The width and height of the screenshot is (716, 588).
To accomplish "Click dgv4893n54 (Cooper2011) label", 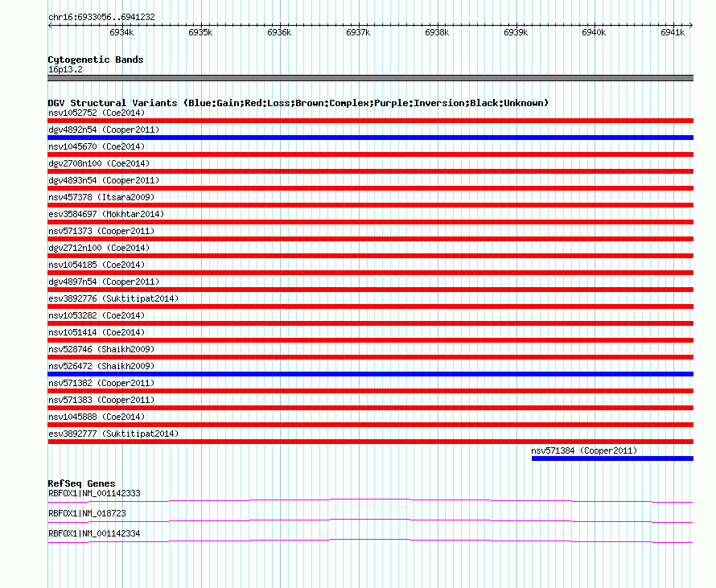I will (104, 180).
